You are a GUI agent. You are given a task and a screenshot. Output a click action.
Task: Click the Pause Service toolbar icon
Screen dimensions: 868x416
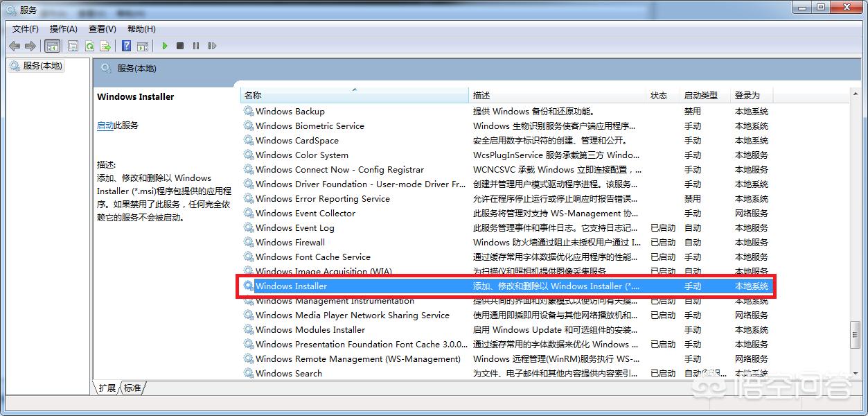(196, 46)
